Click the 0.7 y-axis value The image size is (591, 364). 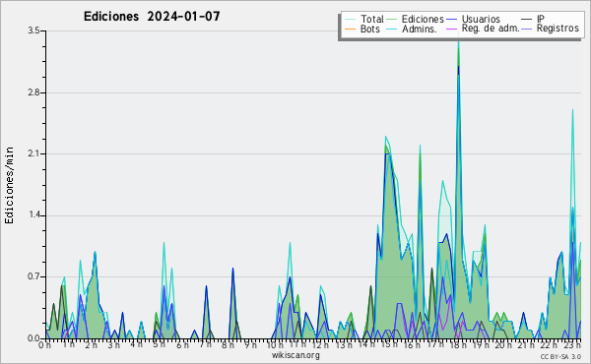[33, 277]
